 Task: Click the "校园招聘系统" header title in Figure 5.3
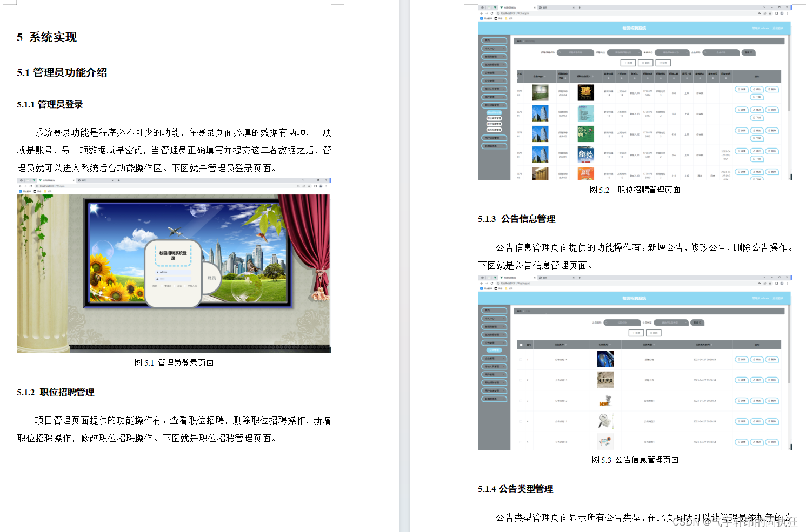point(634,298)
